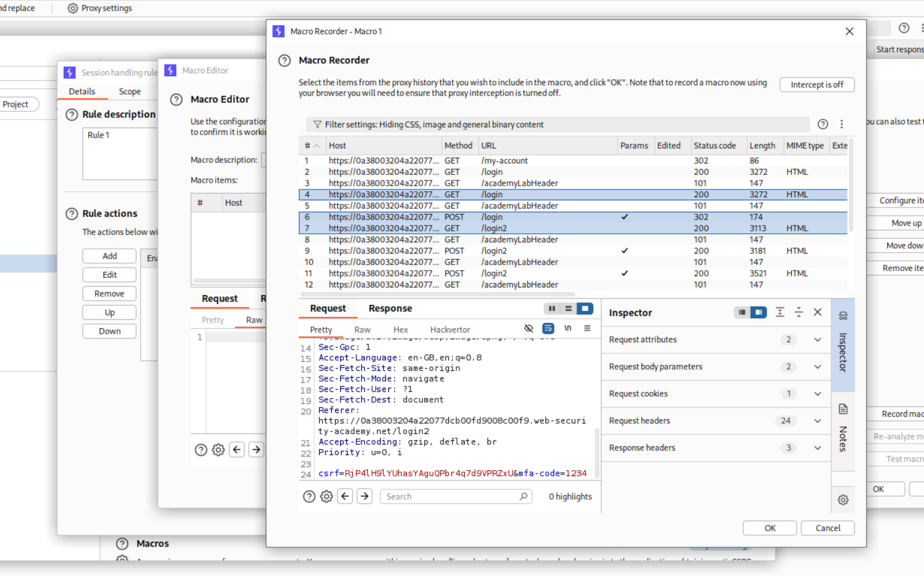Open the request editor hamburger menu
Viewport: 924px width, 576px height.
click(587, 328)
